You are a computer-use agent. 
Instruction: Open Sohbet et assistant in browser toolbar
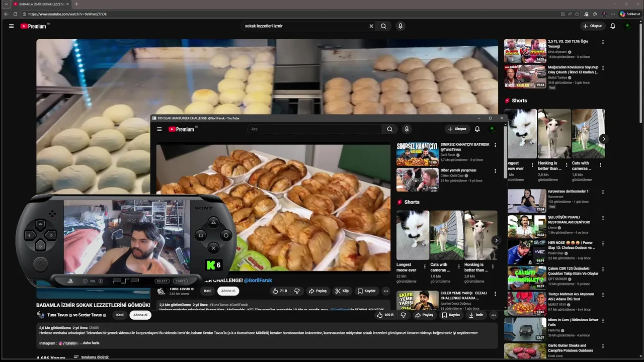coord(630,14)
